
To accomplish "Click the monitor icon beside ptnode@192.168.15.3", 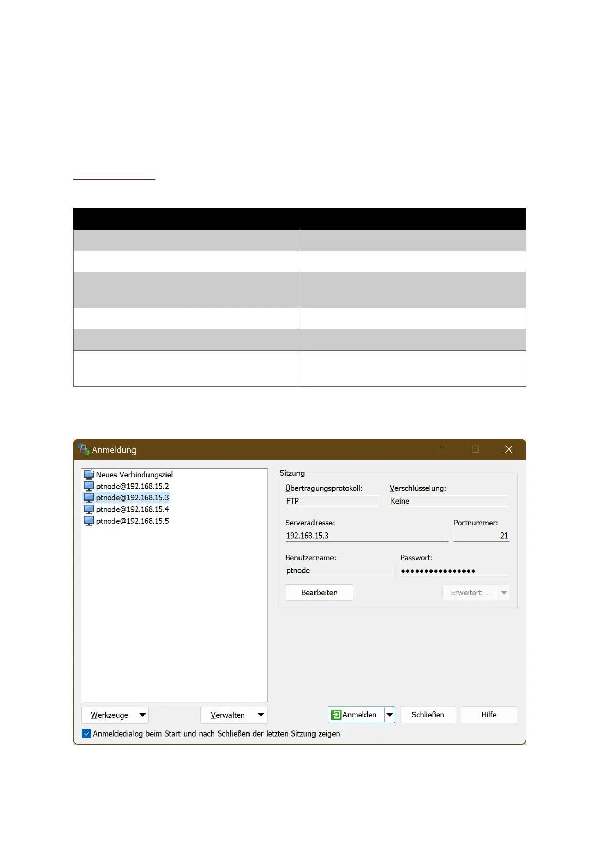I will pyautogui.click(x=89, y=498).
